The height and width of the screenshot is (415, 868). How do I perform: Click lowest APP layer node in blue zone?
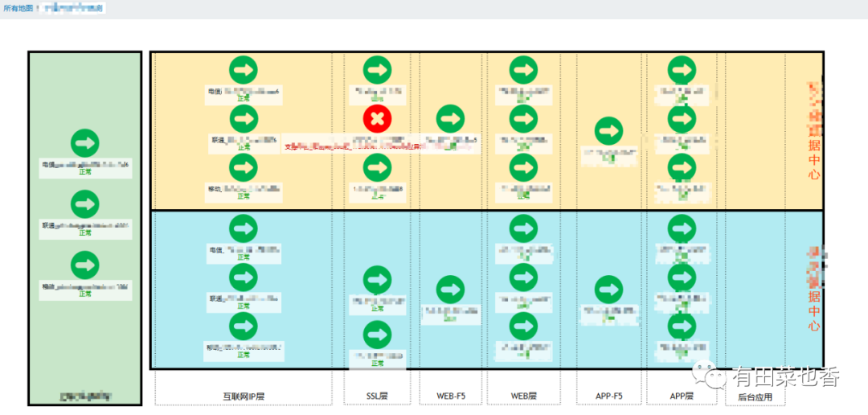[682, 327]
